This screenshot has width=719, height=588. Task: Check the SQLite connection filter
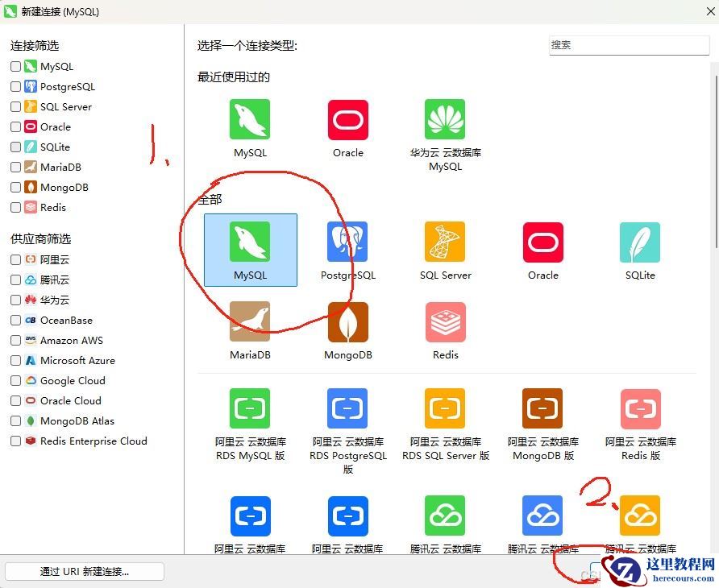point(15,147)
